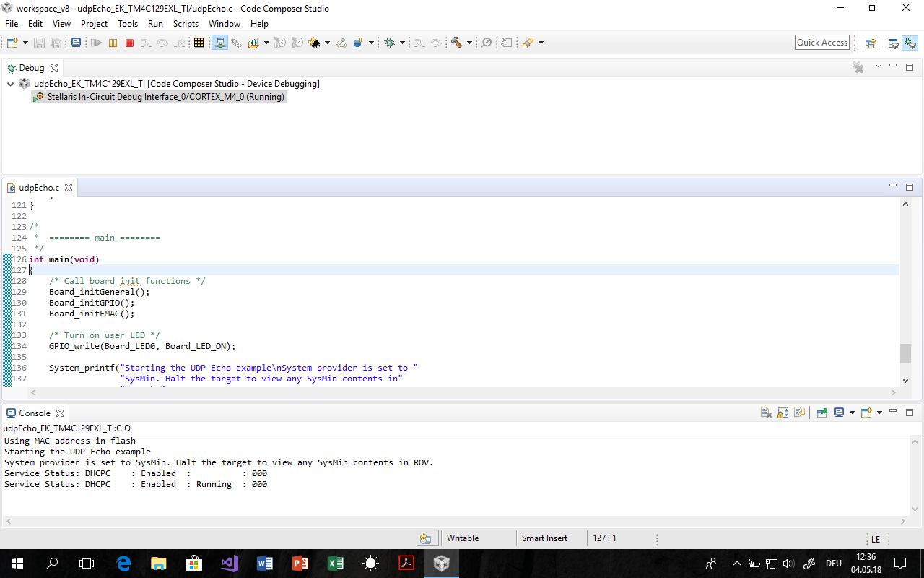
Task: Open the Debug bug dropdown arrow
Action: point(402,43)
